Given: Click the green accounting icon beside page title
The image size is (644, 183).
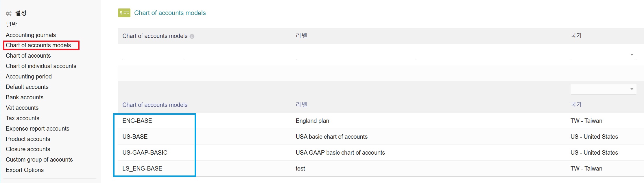Looking at the screenshot, I should click(124, 13).
